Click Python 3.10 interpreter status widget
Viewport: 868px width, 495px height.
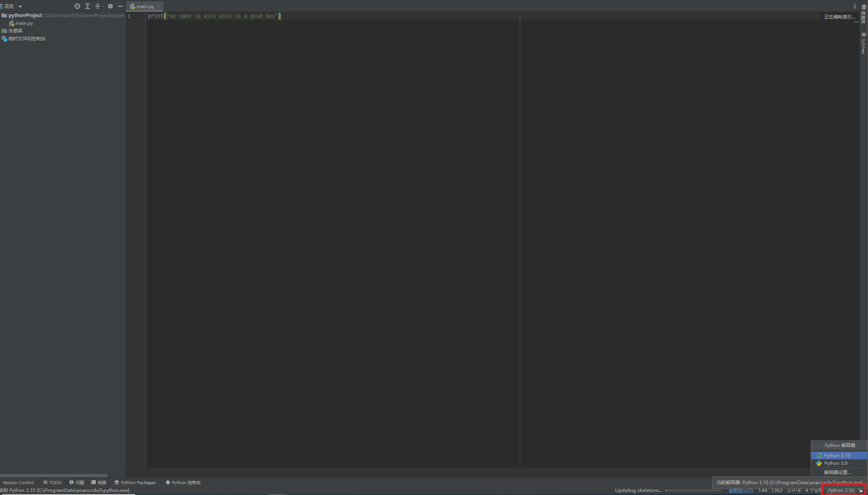[841, 490]
